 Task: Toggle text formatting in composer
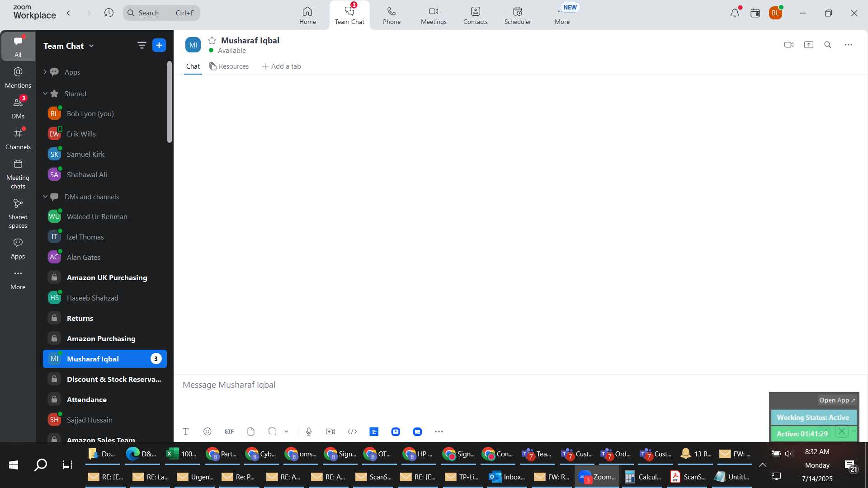click(185, 432)
